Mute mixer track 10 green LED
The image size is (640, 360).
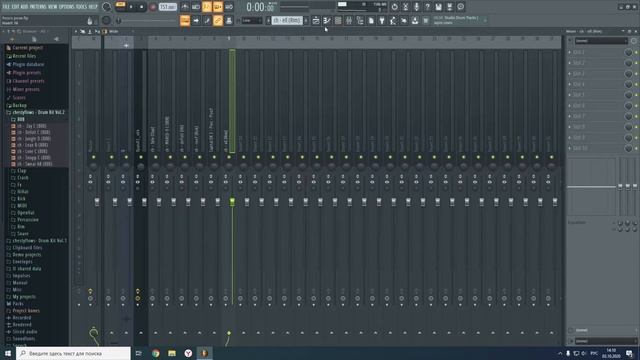pyautogui.click(x=244, y=157)
